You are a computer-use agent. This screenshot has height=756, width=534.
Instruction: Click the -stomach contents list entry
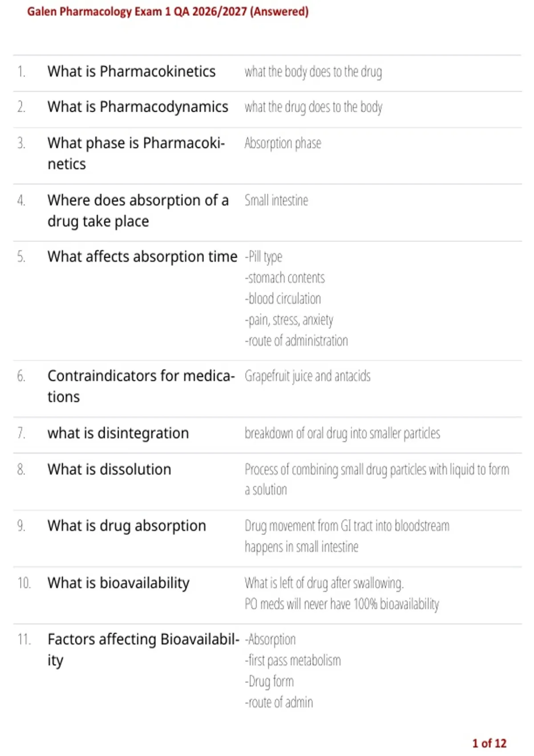[285, 277]
